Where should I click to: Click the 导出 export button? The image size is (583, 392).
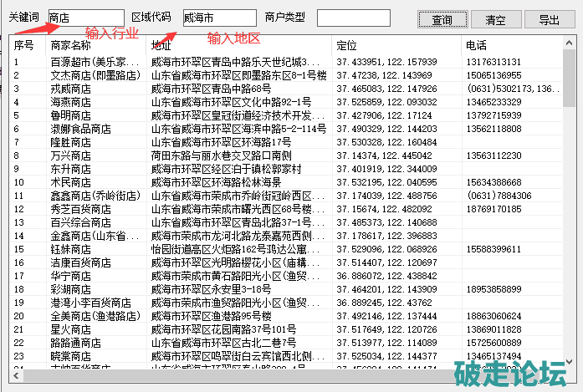(549, 20)
